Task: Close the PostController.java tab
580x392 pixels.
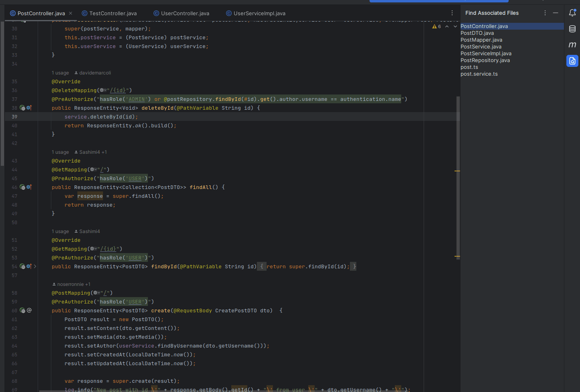Action: (x=71, y=14)
